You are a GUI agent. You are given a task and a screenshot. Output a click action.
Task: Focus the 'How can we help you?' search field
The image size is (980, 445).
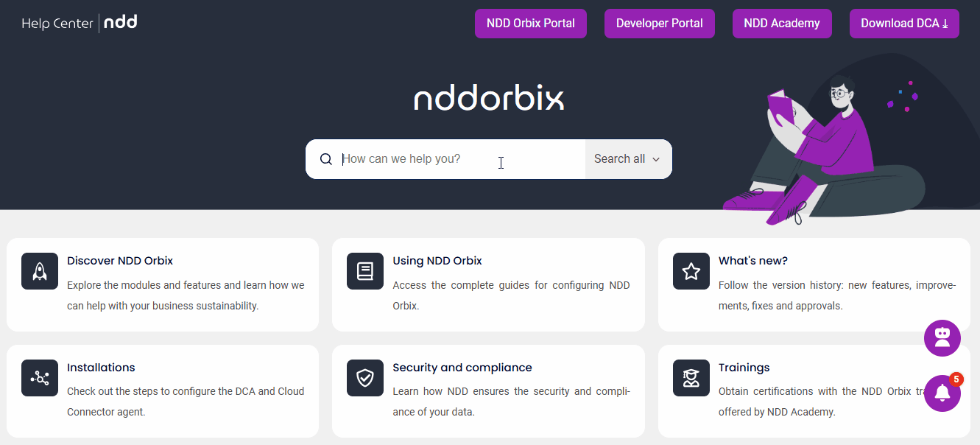pos(456,159)
